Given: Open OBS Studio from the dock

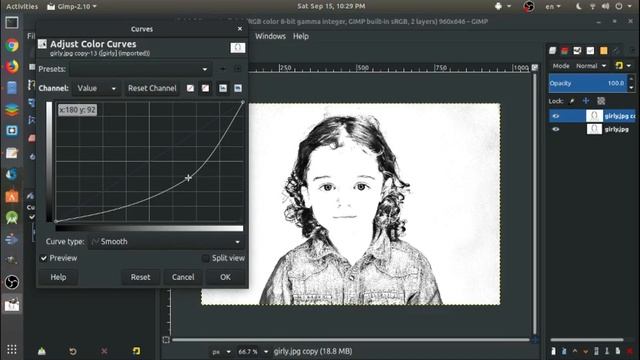Looking at the screenshot, I should tap(12, 282).
